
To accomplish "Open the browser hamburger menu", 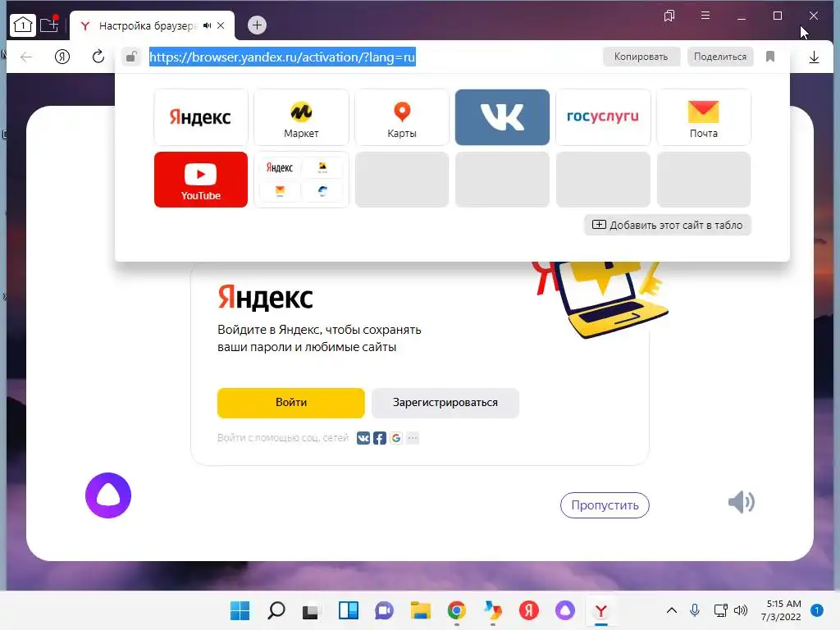I will pyautogui.click(x=705, y=16).
